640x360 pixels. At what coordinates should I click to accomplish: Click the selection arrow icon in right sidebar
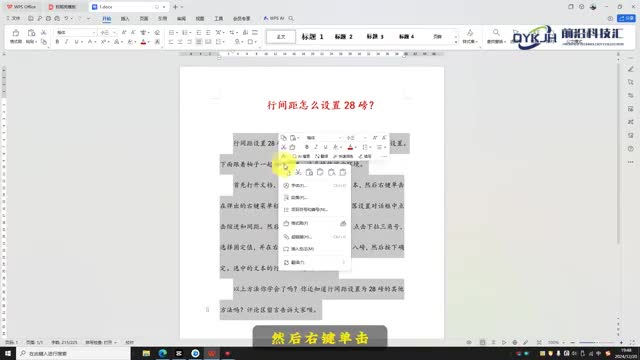tap(631, 82)
